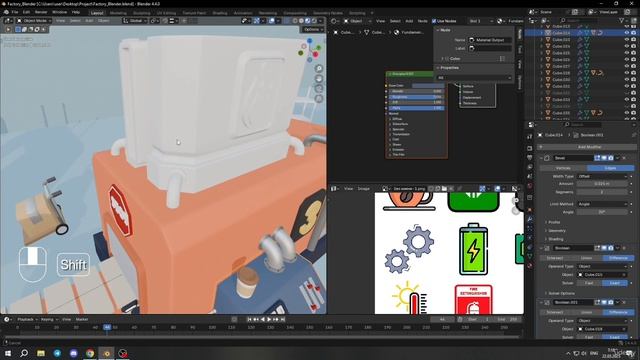Screen dimensions: 640x360
Task: Select Union operation in first Boolean modifier
Action: coord(587,258)
